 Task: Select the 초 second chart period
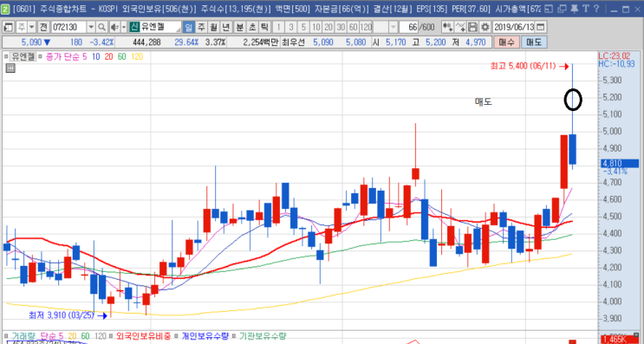click(252, 27)
